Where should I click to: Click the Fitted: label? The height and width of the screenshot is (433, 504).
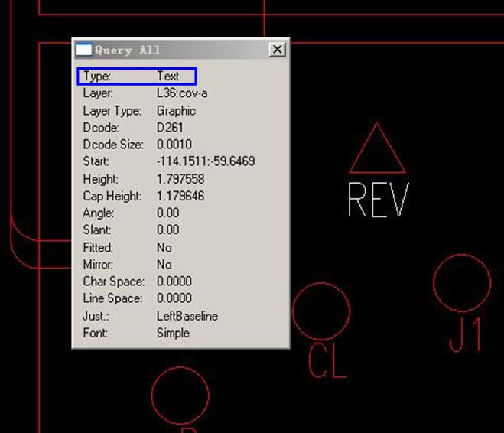[98, 248]
